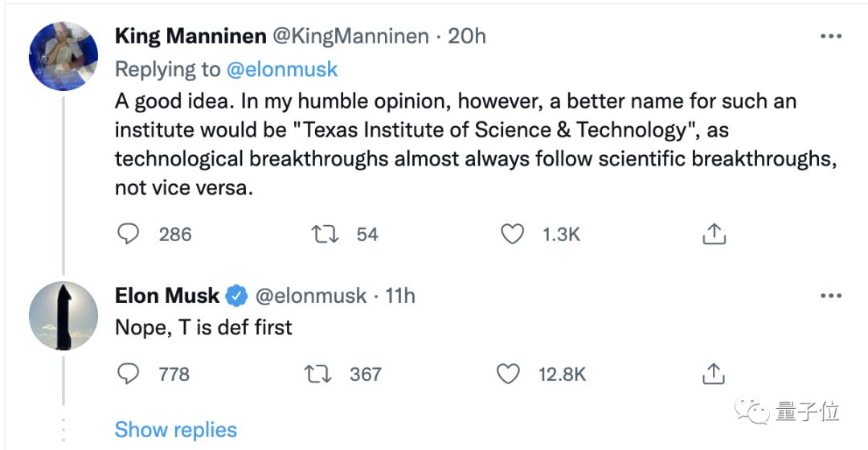Retweet King Manninen's tweet

(x=323, y=234)
